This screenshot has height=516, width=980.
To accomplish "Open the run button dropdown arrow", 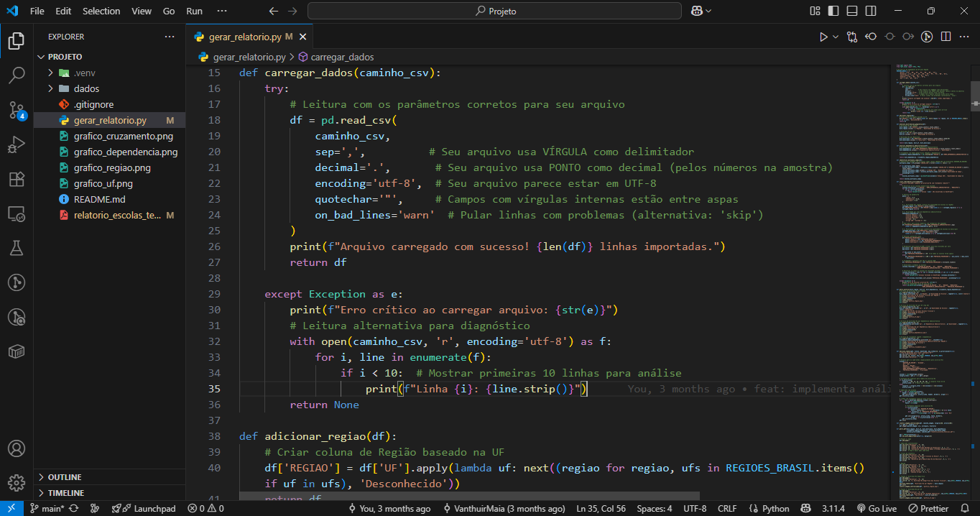I will pos(836,37).
